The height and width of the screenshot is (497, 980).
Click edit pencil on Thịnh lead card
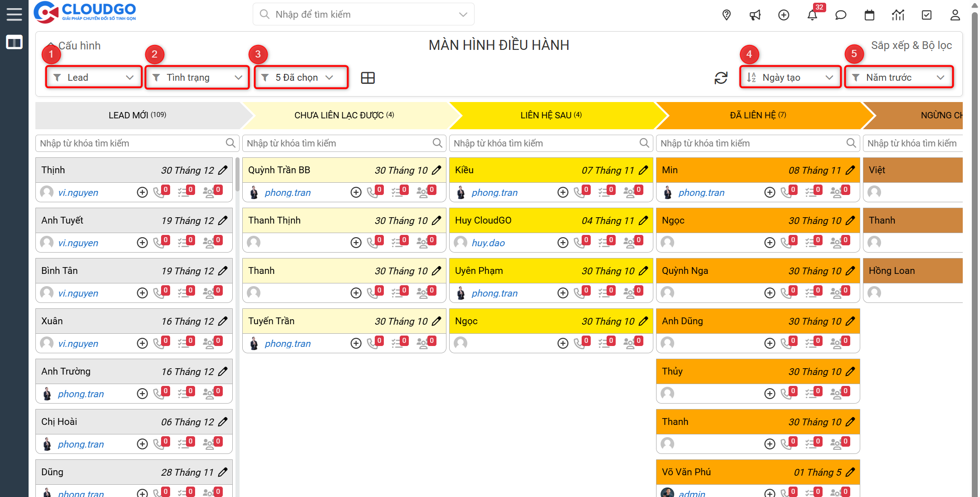223,170
